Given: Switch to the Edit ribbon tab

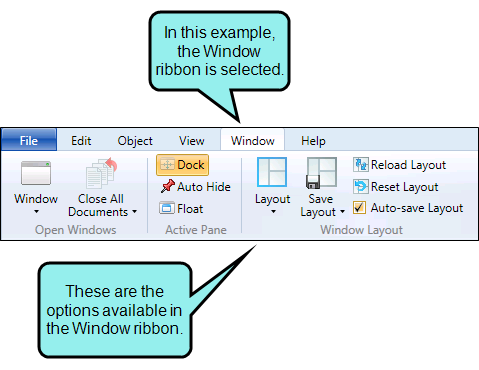Looking at the screenshot, I should pos(81,141).
